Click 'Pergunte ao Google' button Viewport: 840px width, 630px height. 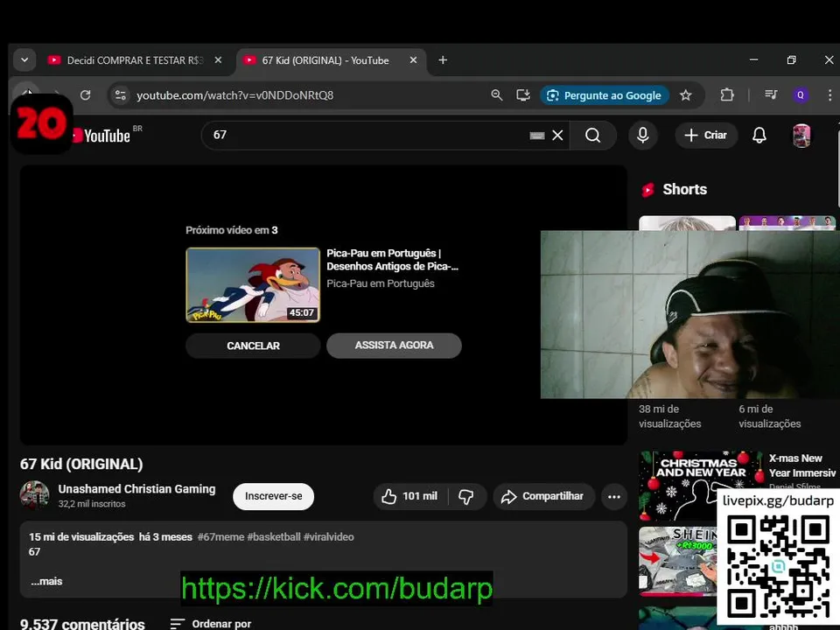click(x=605, y=95)
